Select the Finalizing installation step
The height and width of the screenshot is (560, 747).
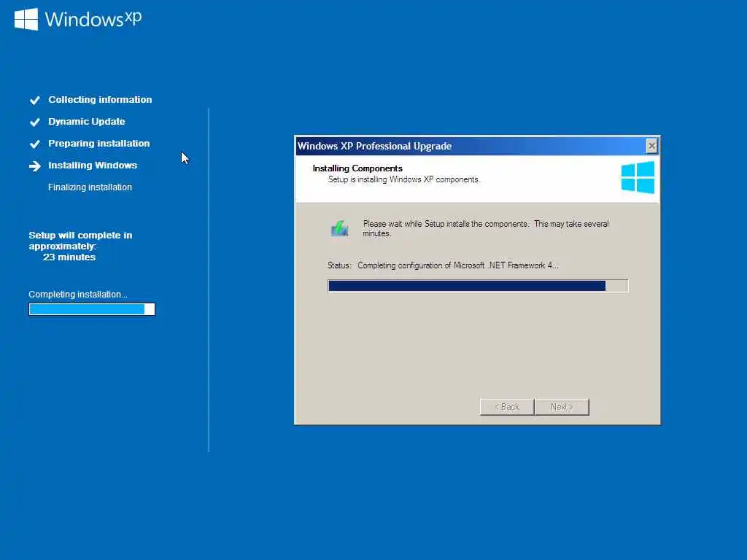(x=90, y=187)
